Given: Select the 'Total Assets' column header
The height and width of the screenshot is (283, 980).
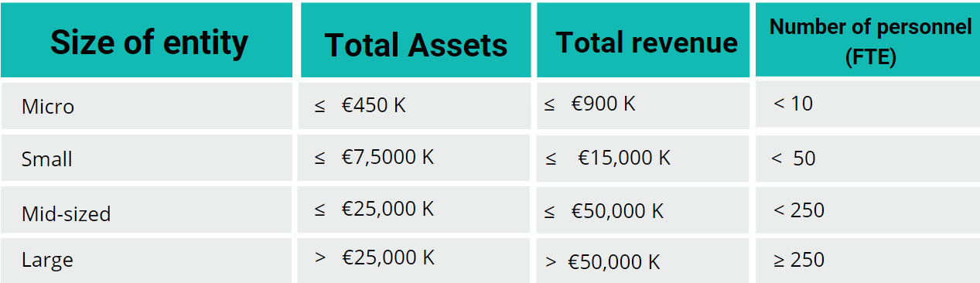Looking at the screenshot, I should [416, 40].
